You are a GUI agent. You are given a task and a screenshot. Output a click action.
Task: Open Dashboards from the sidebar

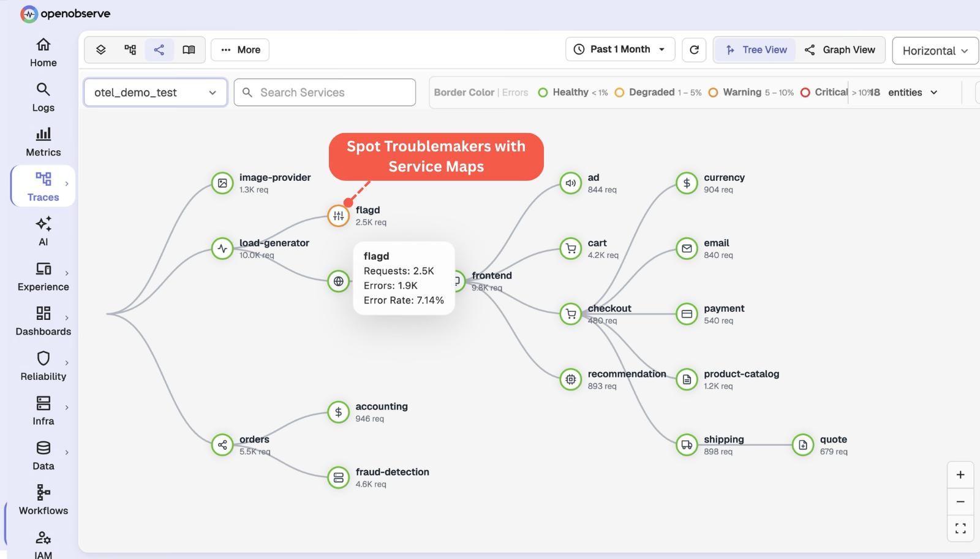(x=43, y=321)
